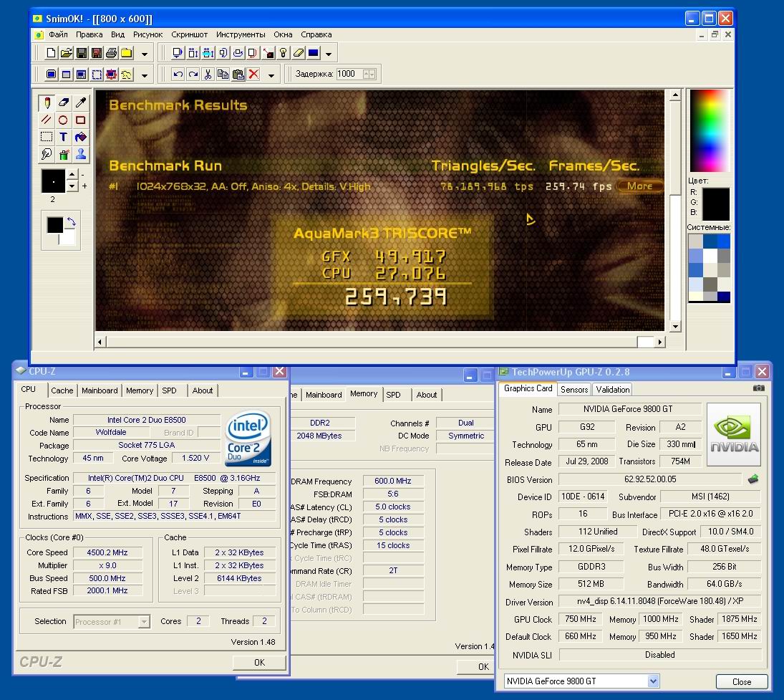
Task: Pick a color from the rainbow spectrum palette
Action: (709, 131)
